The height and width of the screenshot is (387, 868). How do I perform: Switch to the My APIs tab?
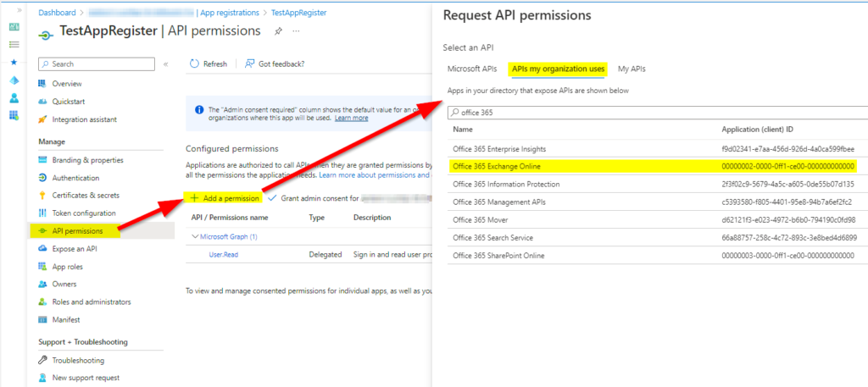click(x=632, y=69)
